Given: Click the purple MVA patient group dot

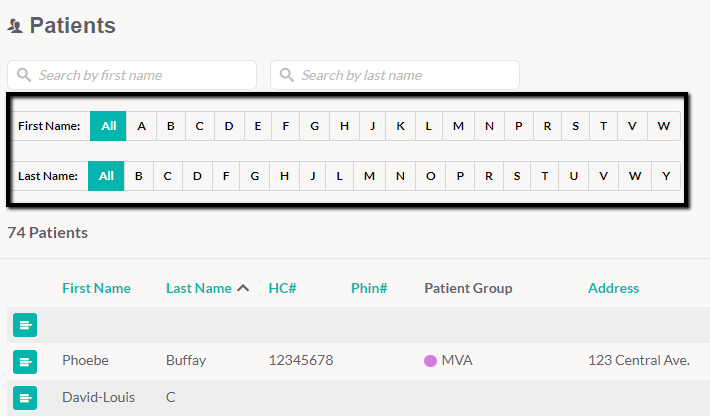Looking at the screenshot, I should click(x=430, y=361).
